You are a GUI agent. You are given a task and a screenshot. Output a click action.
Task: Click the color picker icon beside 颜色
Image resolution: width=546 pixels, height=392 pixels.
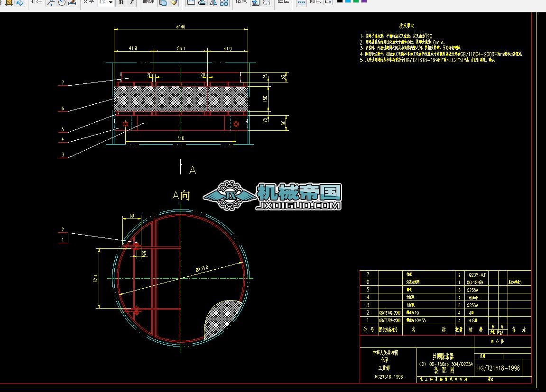(328, 2)
